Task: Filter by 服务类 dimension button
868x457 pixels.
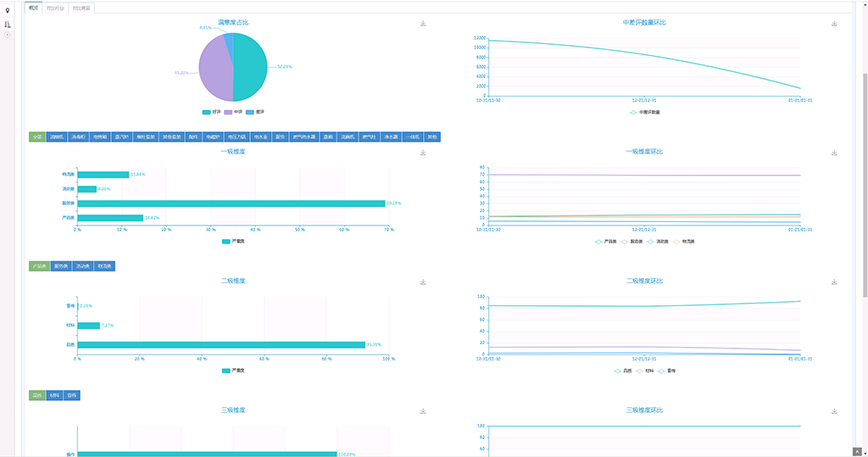Action: (x=61, y=266)
